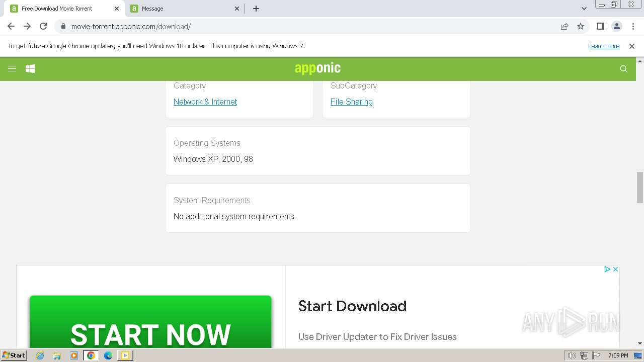Open the Chrome profile menu
Screen dimensions: 644x362
617,27
